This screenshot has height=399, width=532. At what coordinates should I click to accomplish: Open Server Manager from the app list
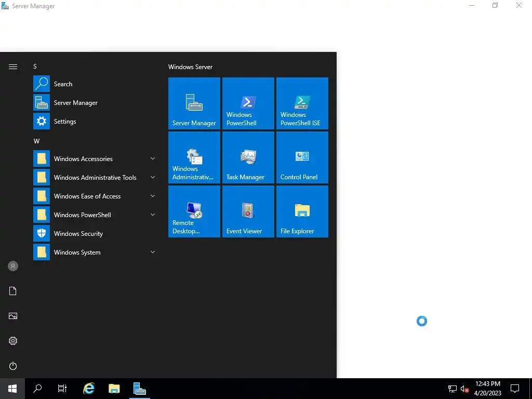click(95, 102)
